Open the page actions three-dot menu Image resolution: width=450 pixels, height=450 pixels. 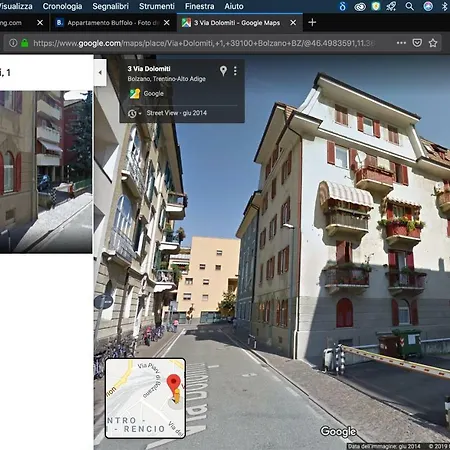tap(401, 43)
